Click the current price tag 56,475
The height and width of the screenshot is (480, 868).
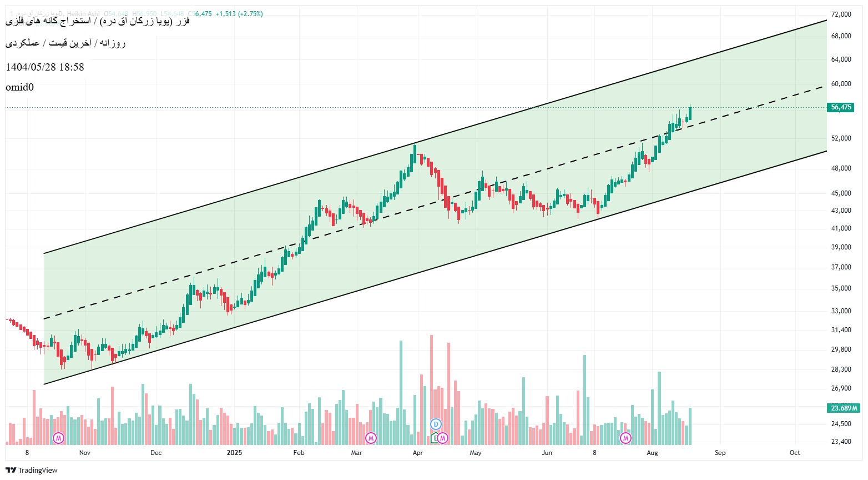click(x=841, y=107)
